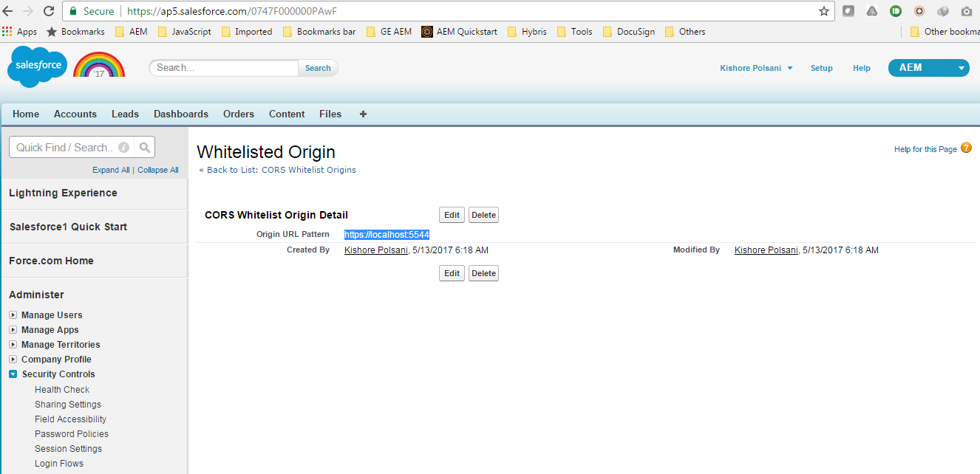980x474 pixels.
Task: Go back using browser back arrow
Action: coord(8,11)
